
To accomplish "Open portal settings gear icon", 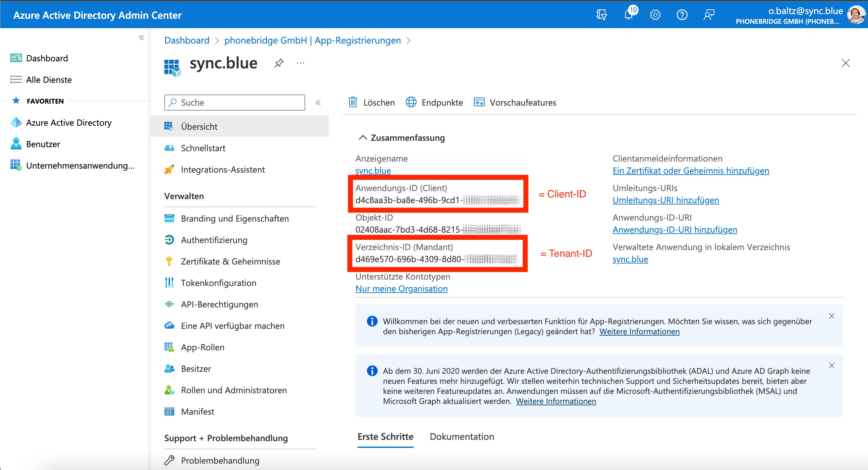I will tap(655, 15).
